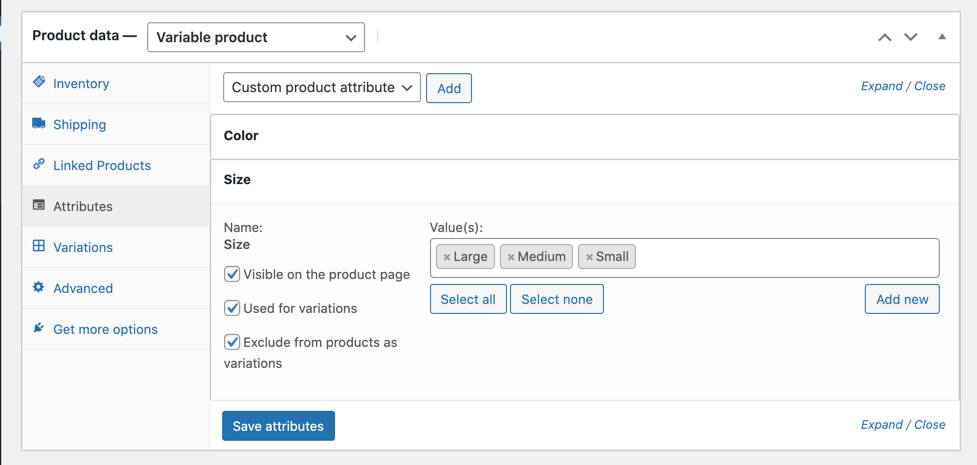This screenshot has height=465, width=977.
Task: Open the Custom product attribute dropdown
Action: coord(322,87)
